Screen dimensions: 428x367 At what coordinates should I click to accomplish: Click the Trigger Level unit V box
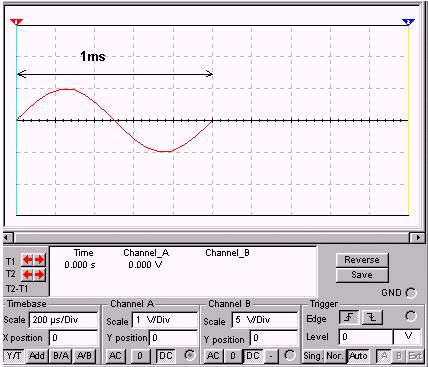click(408, 337)
